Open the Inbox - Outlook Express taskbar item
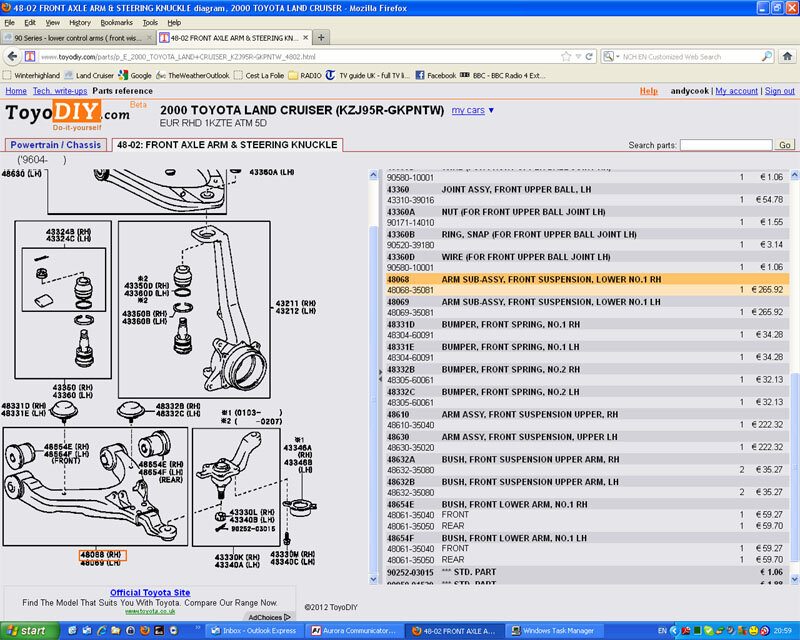800x640 pixels. click(253, 630)
